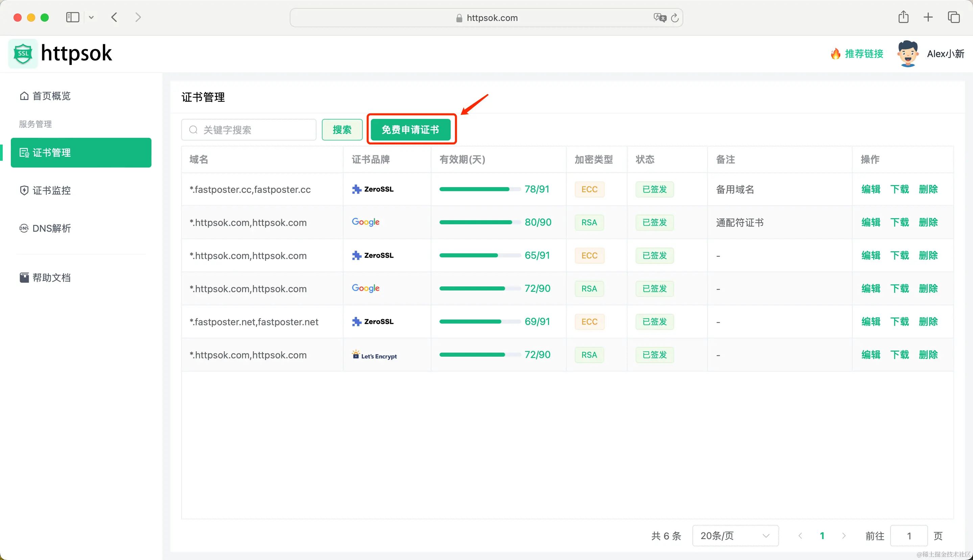Click the Safari sidebar toggle icon

[72, 17]
